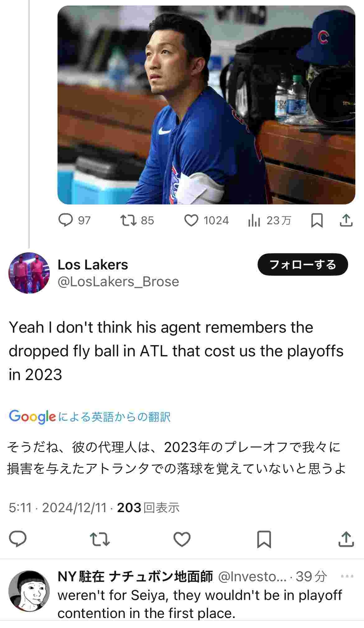Open the Google translation attribution link
The height and width of the screenshot is (628, 364).
(x=90, y=416)
